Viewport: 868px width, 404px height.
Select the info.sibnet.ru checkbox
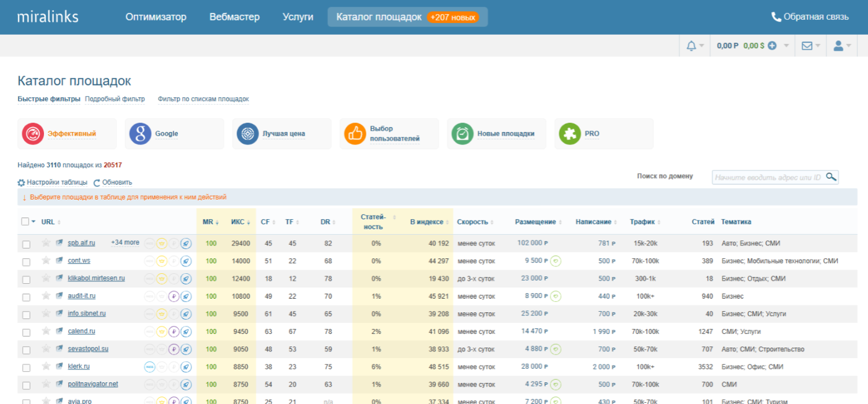pos(26,315)
